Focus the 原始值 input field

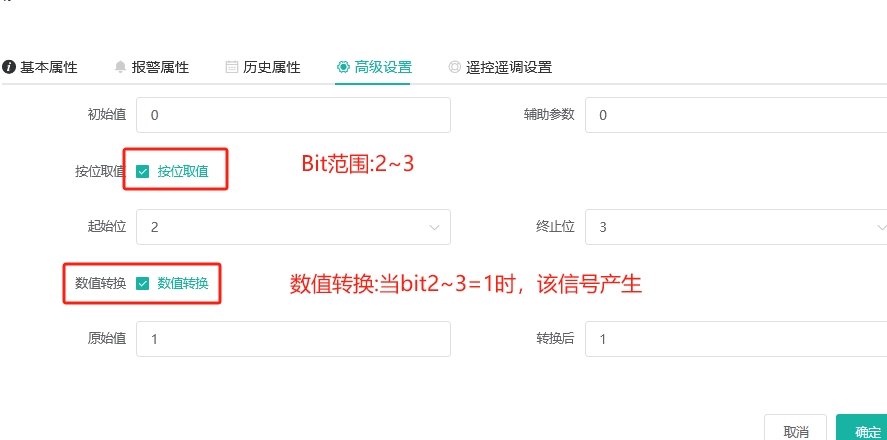point(294,339)
